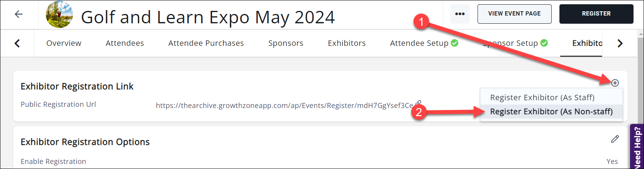644x169 pixels.
Task: Click the copy link icon beside the registration URL
Action: (x=418, y=103)
